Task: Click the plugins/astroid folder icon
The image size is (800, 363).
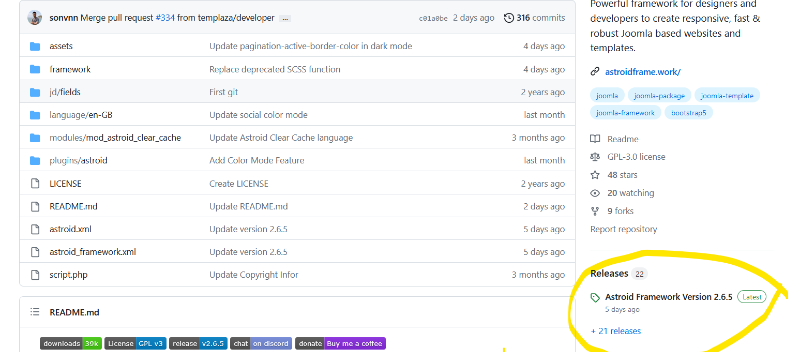Action: tap(35, 161)
